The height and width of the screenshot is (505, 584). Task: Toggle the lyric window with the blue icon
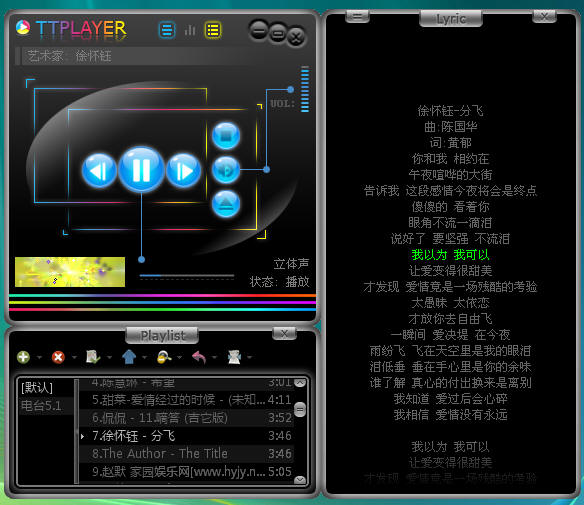click(x=167, y=30)
